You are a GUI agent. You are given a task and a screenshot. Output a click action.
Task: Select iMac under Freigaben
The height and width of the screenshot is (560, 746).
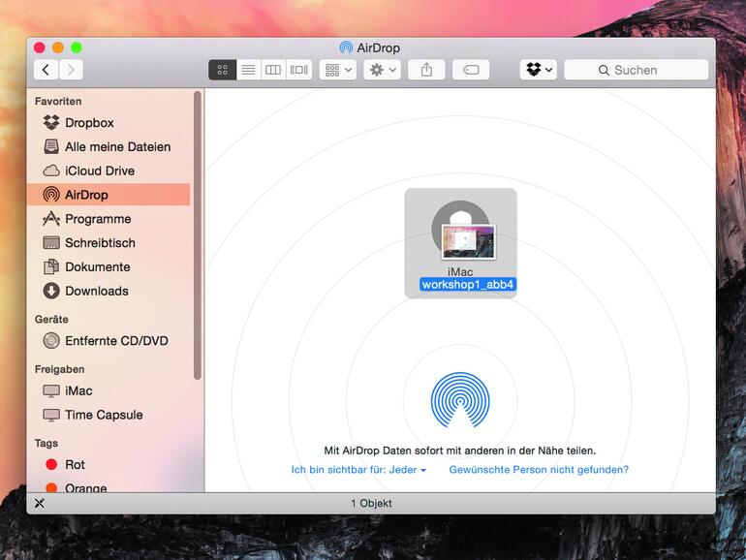coord(109,390)
